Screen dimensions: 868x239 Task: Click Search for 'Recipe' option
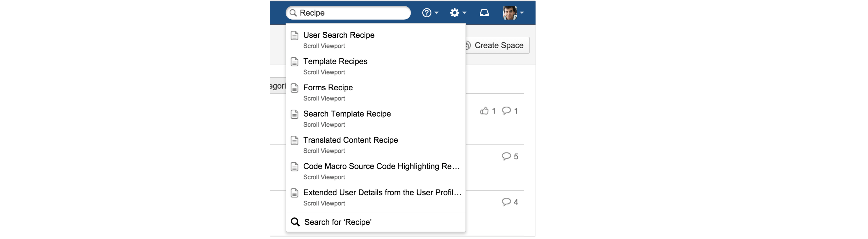coord(338,222)
